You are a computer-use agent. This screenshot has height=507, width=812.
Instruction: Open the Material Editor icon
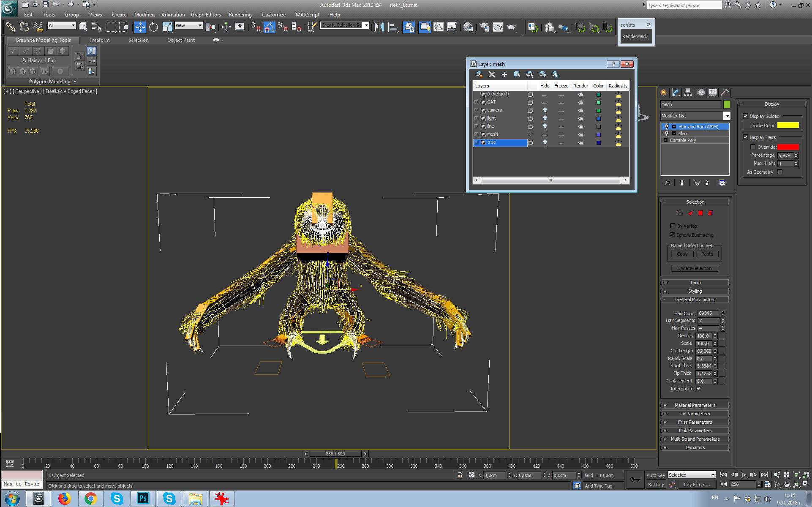point(468,27)
